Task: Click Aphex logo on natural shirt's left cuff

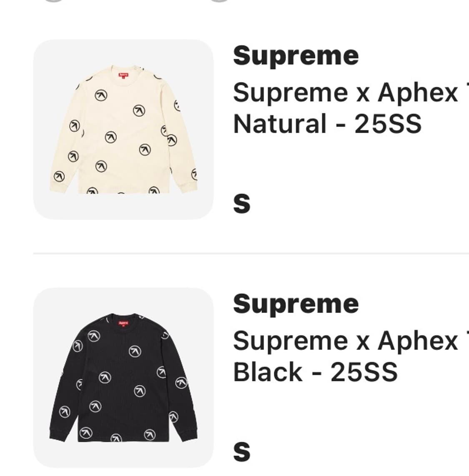Action: click(59, 177)
